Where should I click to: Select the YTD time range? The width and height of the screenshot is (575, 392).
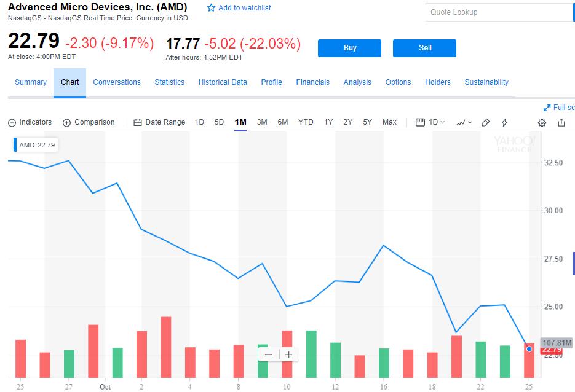pyautogui.click(x=306, y=122)
